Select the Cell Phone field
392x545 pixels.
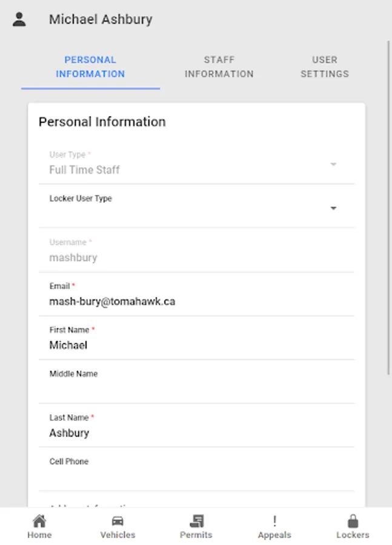(201, 477)
